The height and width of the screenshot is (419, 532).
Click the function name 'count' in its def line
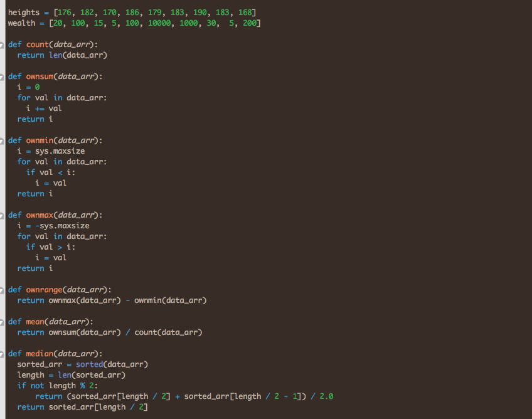pos(37,45)
